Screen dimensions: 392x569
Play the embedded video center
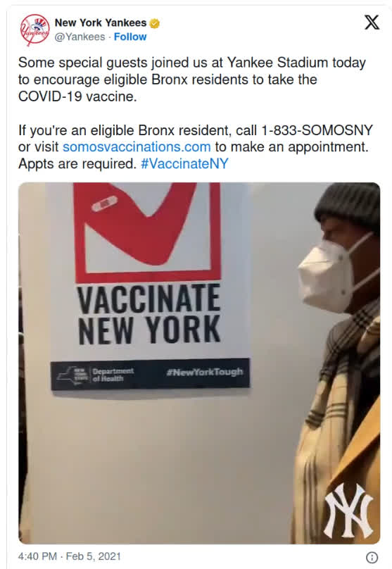199,363
